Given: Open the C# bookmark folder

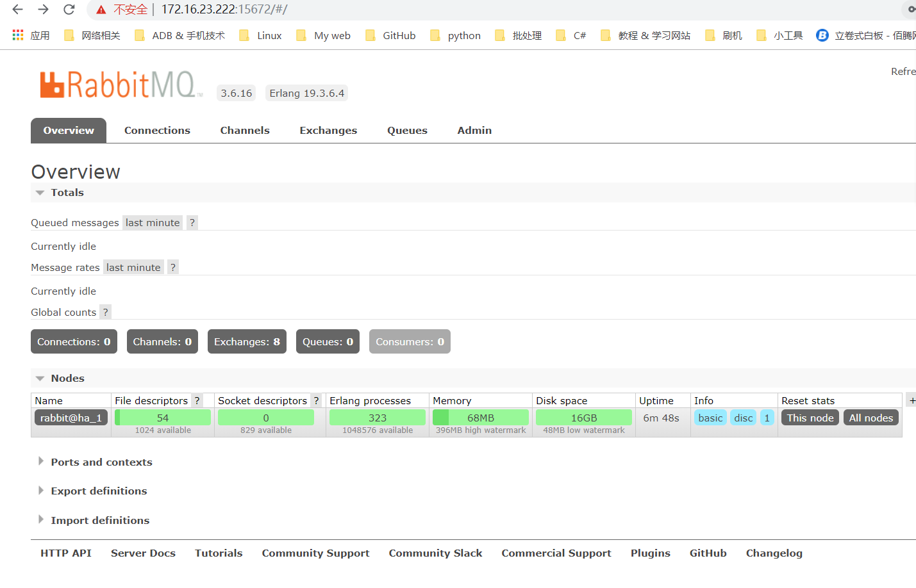Looking at the screenshot, I should click(570, 35).
